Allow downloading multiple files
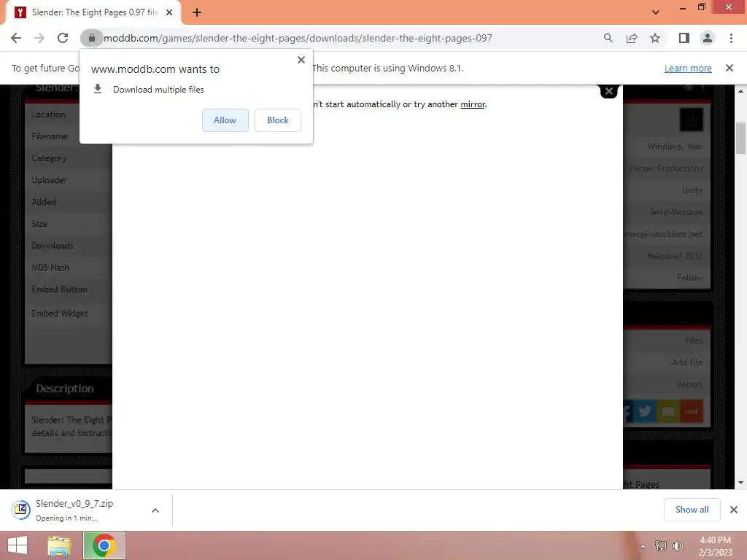The width and height of the screenshot is (747, 560). coord(225,120)
